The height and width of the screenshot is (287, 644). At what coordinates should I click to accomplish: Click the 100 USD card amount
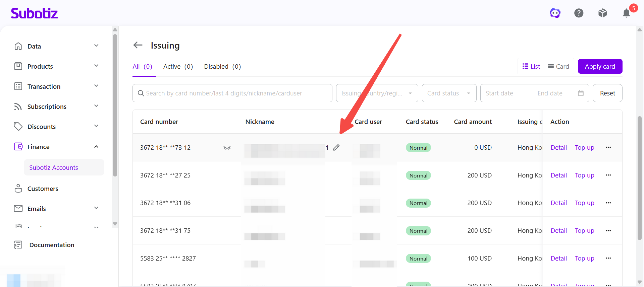tap(480, 258)
